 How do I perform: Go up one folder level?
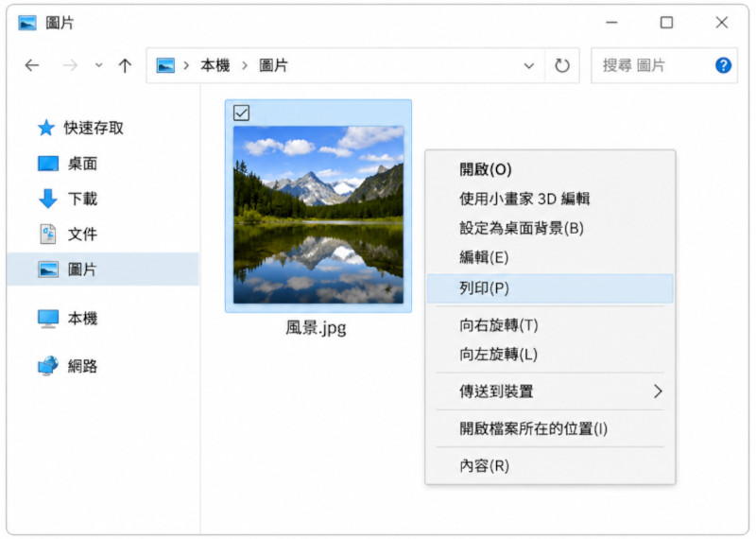point(125,65)
